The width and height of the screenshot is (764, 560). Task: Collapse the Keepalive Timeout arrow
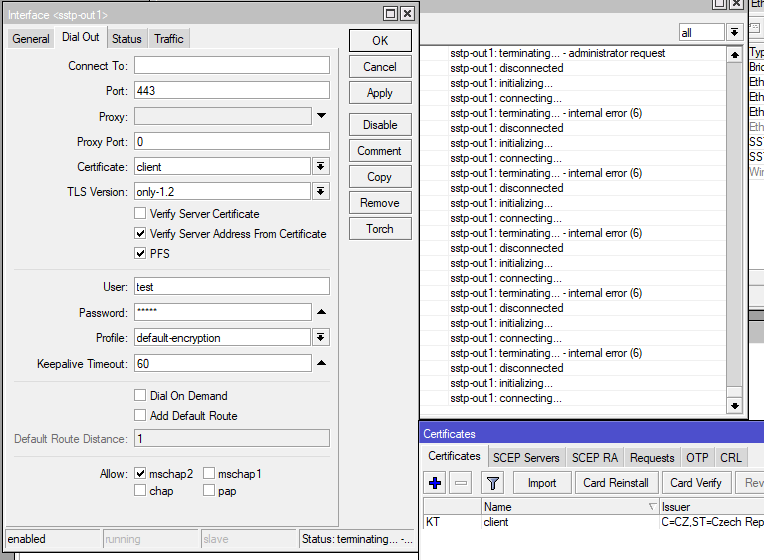322,363
